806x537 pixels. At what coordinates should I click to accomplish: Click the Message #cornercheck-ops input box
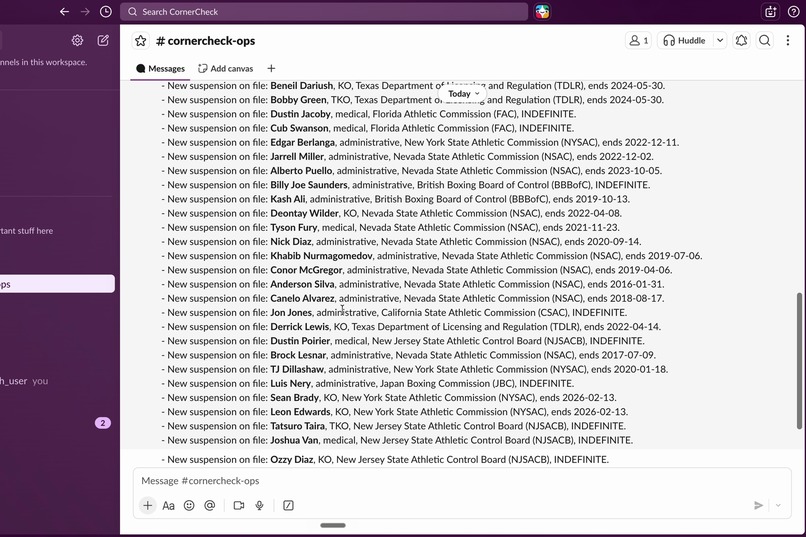click(x=461, y=480)
